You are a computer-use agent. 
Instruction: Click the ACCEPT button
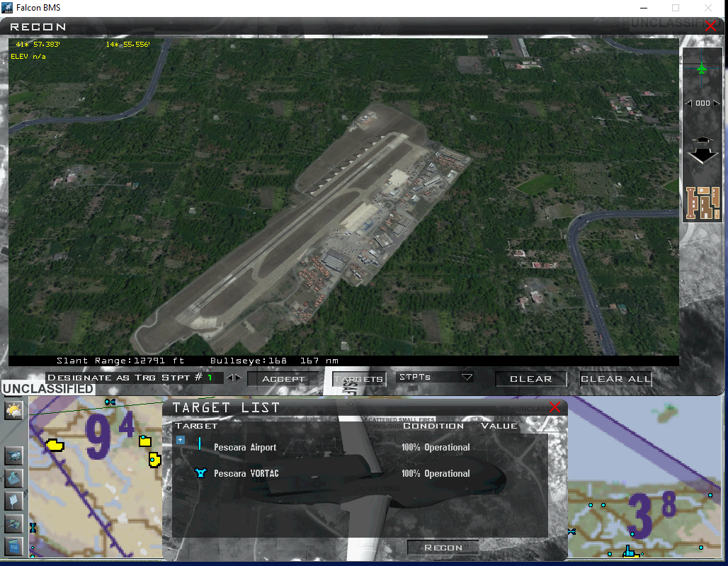pos(283,379)
